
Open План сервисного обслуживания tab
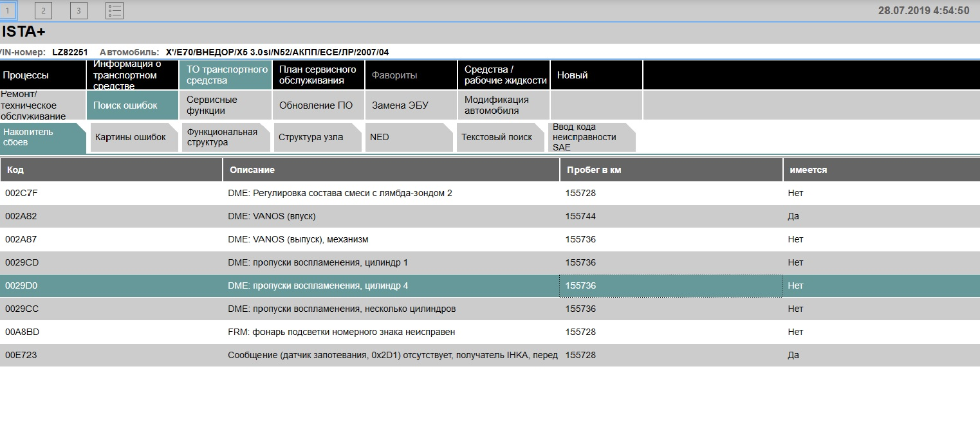point(318,75)
